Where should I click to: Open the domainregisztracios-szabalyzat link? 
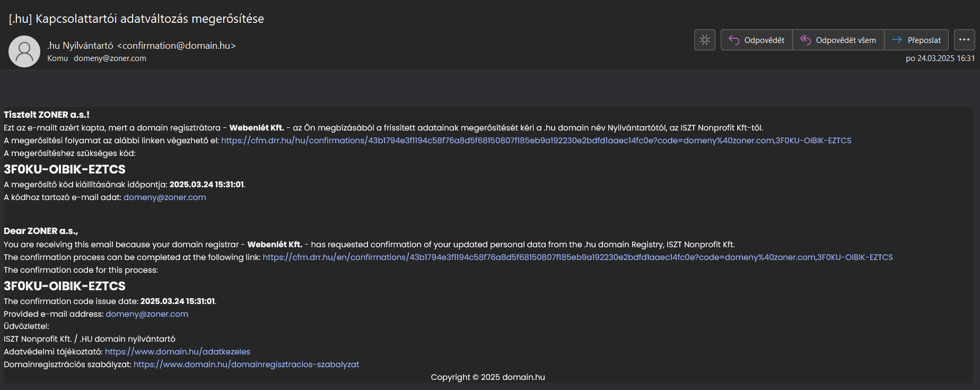pos(246,365)
